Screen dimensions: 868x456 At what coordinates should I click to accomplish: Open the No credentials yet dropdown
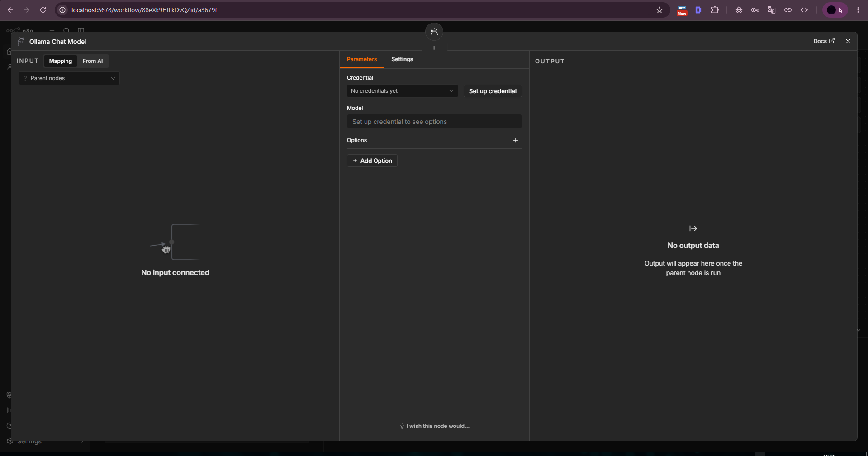point(402,91)
